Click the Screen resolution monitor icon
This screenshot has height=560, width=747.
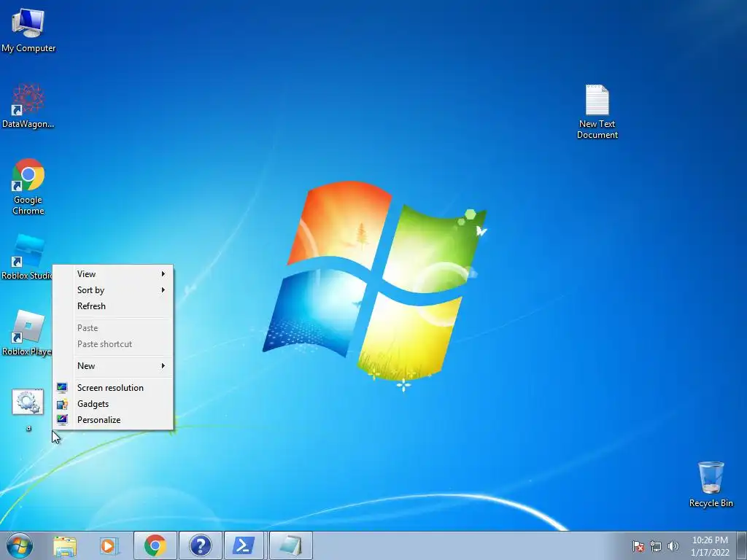pyautogui.click(x=62, y=388)
